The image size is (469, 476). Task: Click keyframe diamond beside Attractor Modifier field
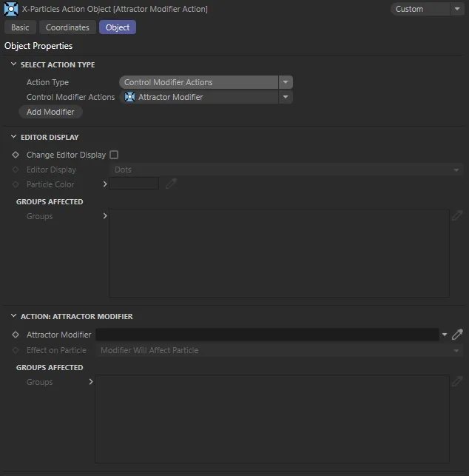[x=16, y=335]
